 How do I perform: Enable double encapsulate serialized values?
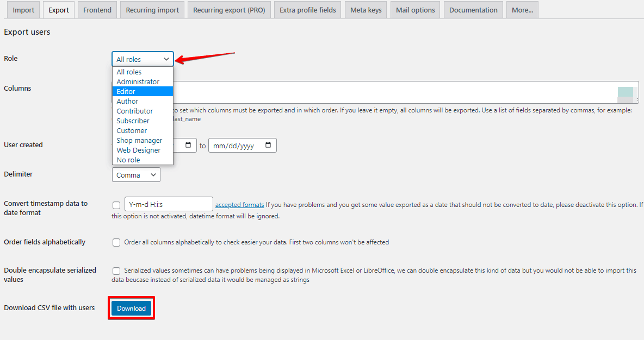point(116,270)
